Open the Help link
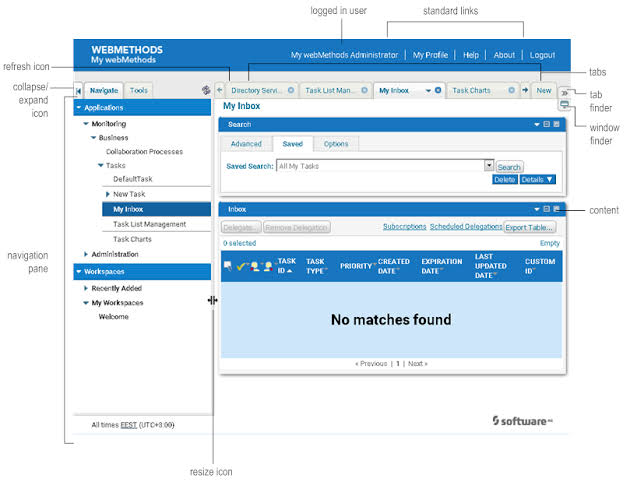 click(x=471, y=55)
